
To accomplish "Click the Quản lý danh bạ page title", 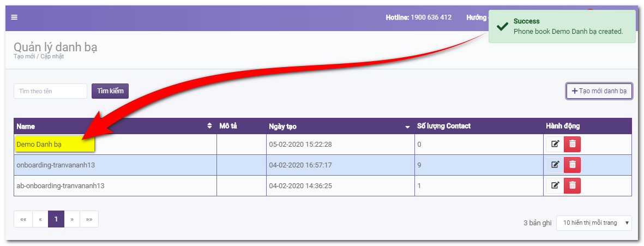I will click(x=56, y=47).
